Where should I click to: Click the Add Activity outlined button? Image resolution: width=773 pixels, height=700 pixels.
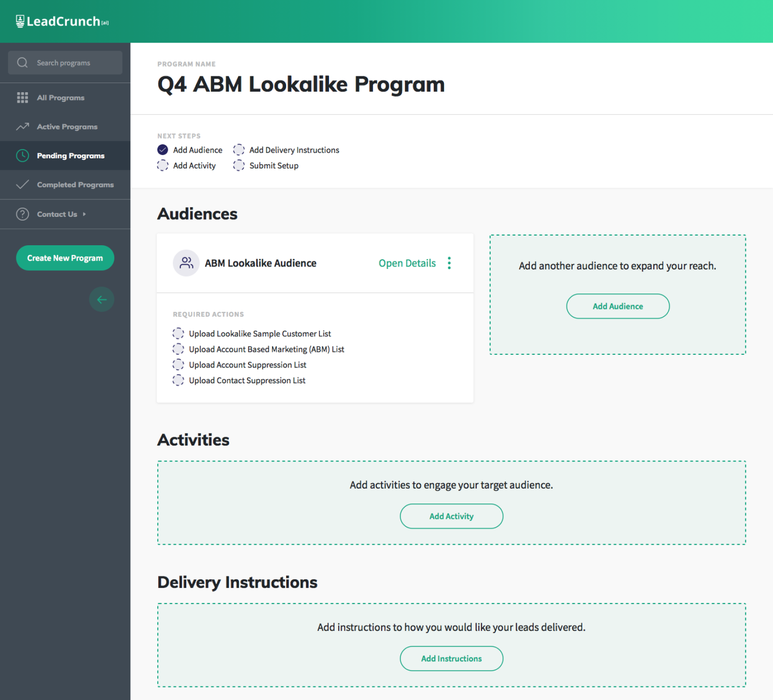pyautogui.click(x=452, y=516)
